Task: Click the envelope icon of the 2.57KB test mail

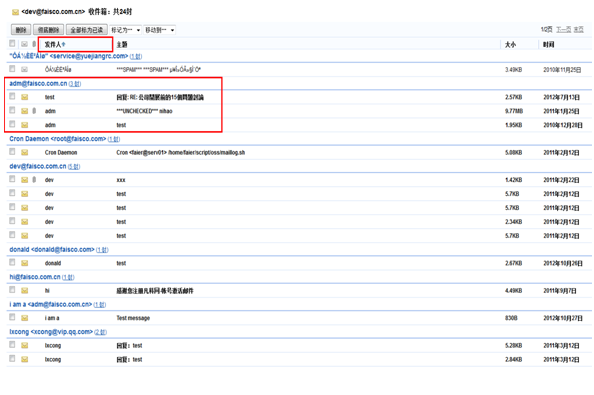Action: (x=25, y=97)
